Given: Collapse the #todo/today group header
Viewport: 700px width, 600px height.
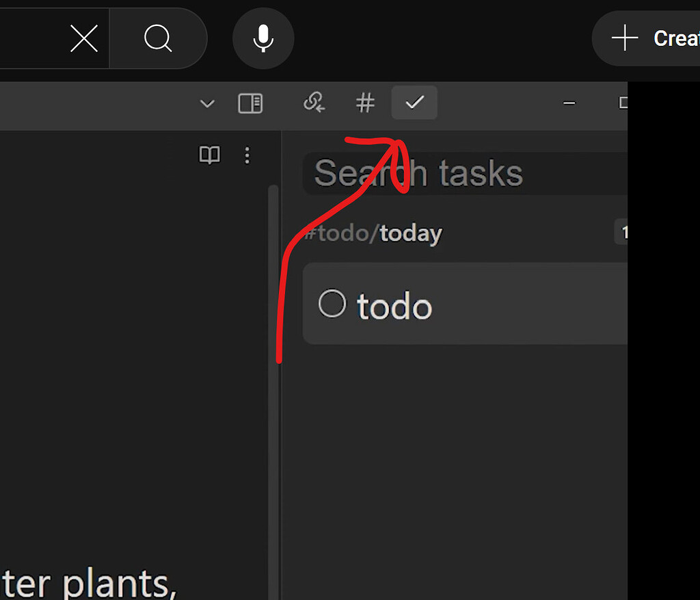Looking at the screenshot, I should (374, 233).
